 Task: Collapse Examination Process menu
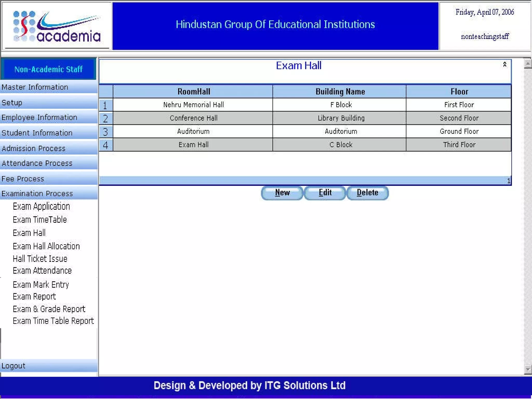pos(37,194)
